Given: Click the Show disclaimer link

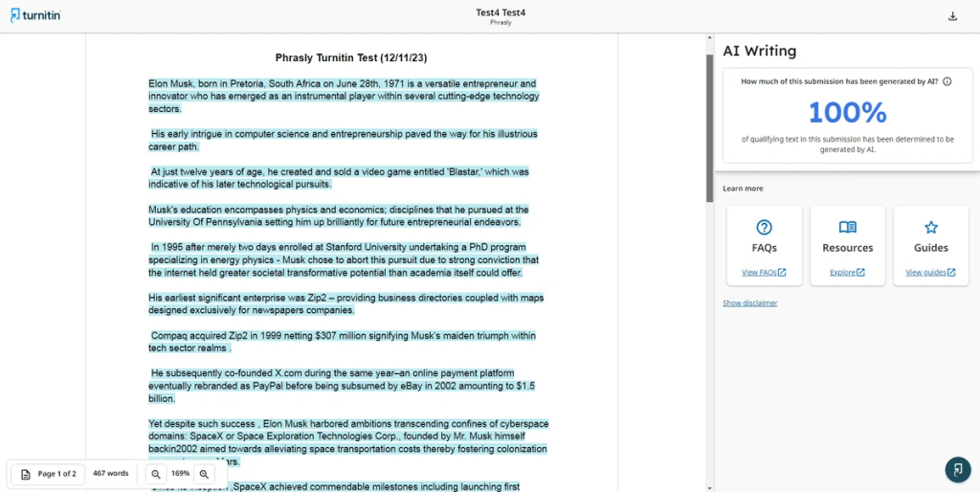Looking at the screenshot, I should click(x=750, y=303).
